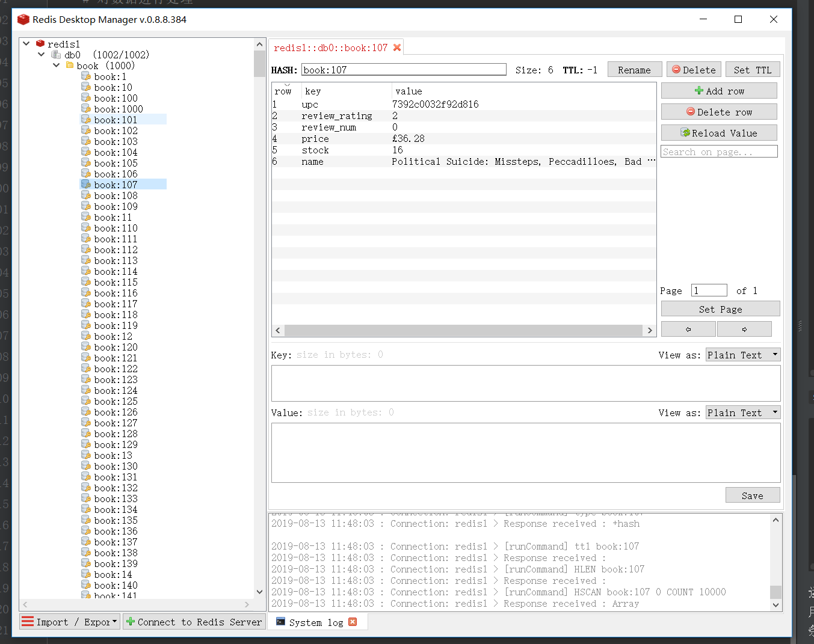Screen dimensions: 814x644
Task: Select the upc row in hash table
Action: tap(464, 105)
